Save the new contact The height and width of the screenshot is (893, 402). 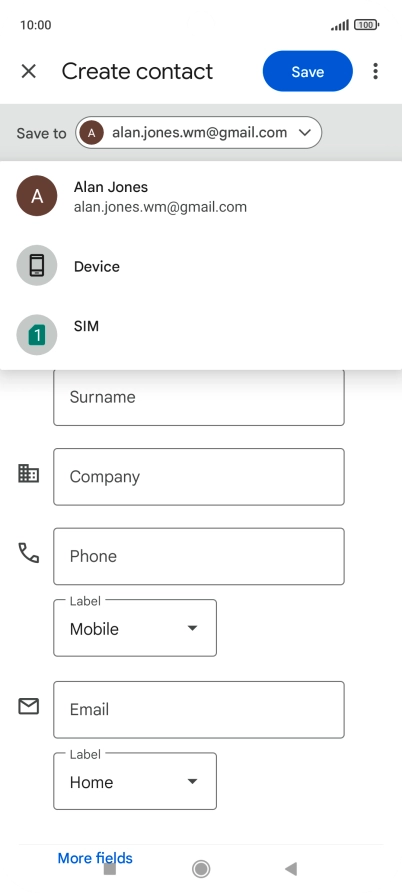pyautogui.click(x=307, y=71)
